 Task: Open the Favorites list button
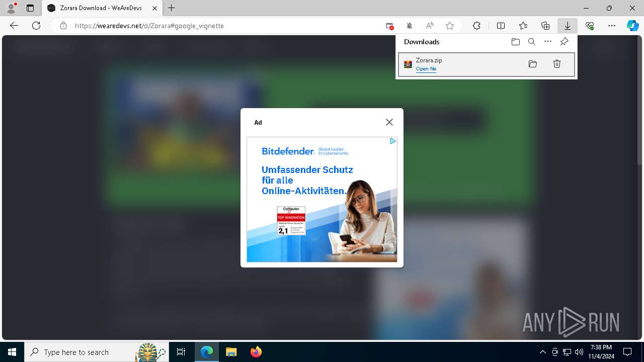click(523, 26)
